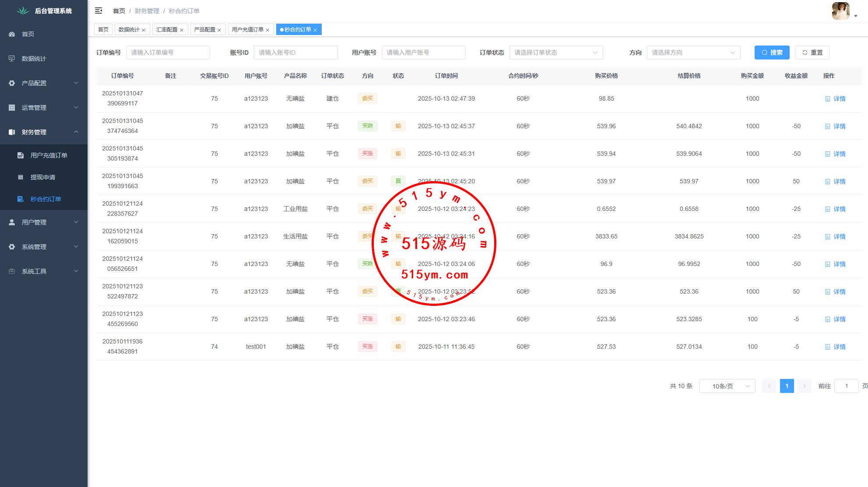Open the 方向 direction dropdown
This screenshot has height=487, width=868.
pos(693,53)
